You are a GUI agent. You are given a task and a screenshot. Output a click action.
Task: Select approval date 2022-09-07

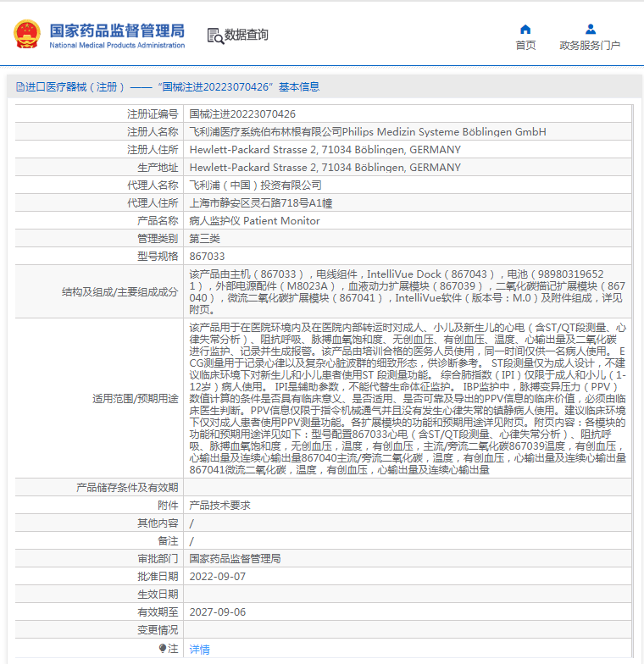click(217, 576)
